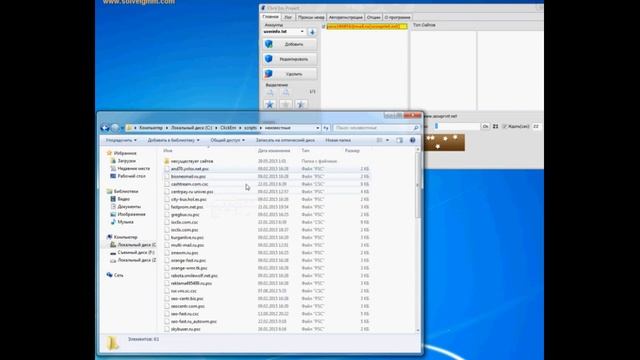This screenshot has width=640, height=360.
Task: Open the О программе tab in ClickEm
Action: pos(397,18)
